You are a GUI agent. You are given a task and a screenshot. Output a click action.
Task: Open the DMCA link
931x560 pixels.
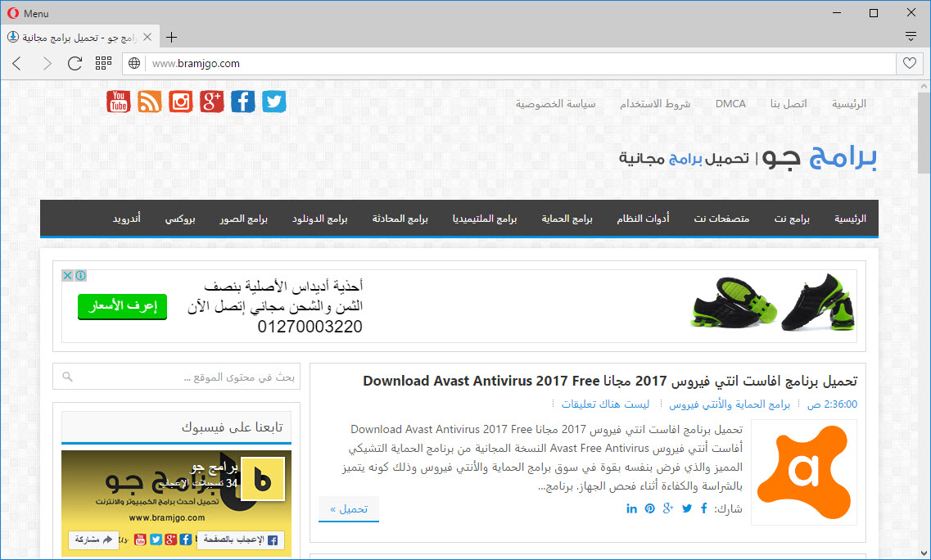(730, 104)
